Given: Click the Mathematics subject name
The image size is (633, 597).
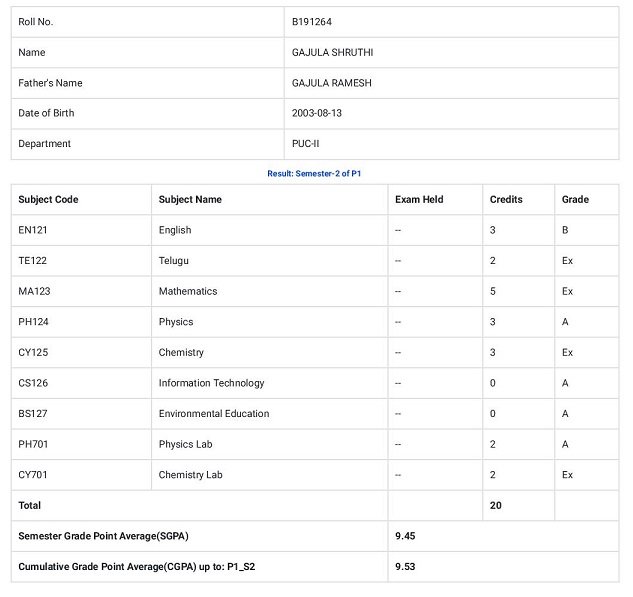Looking at the screenshot, I should coord(188,291).
